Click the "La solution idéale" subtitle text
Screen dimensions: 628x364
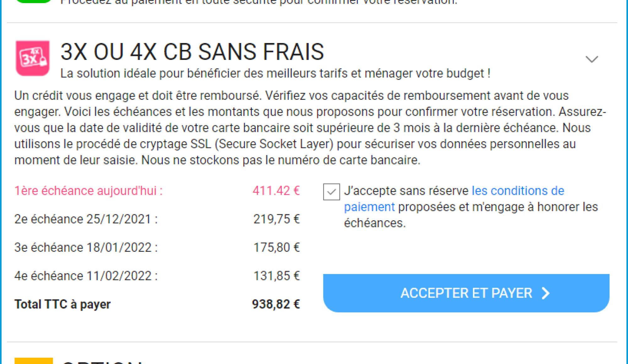(275, 73)
